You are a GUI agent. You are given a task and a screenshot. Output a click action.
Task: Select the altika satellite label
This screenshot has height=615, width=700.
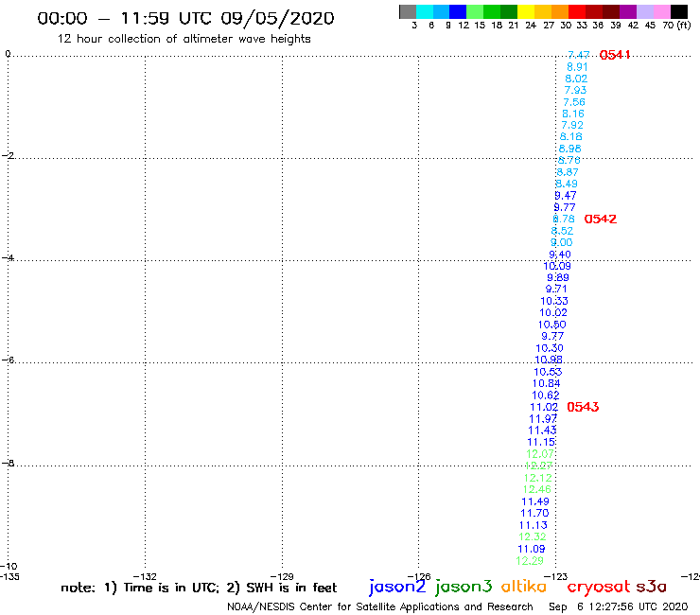click(523, 587)
